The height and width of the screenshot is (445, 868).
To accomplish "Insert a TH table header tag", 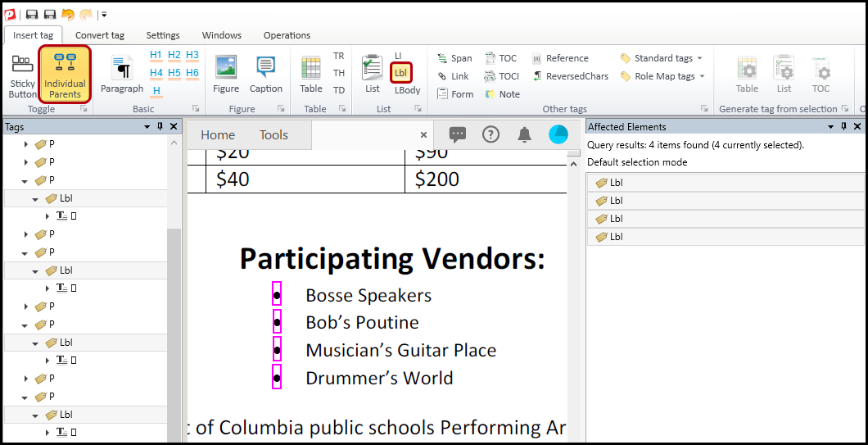I will pos(339,73).
